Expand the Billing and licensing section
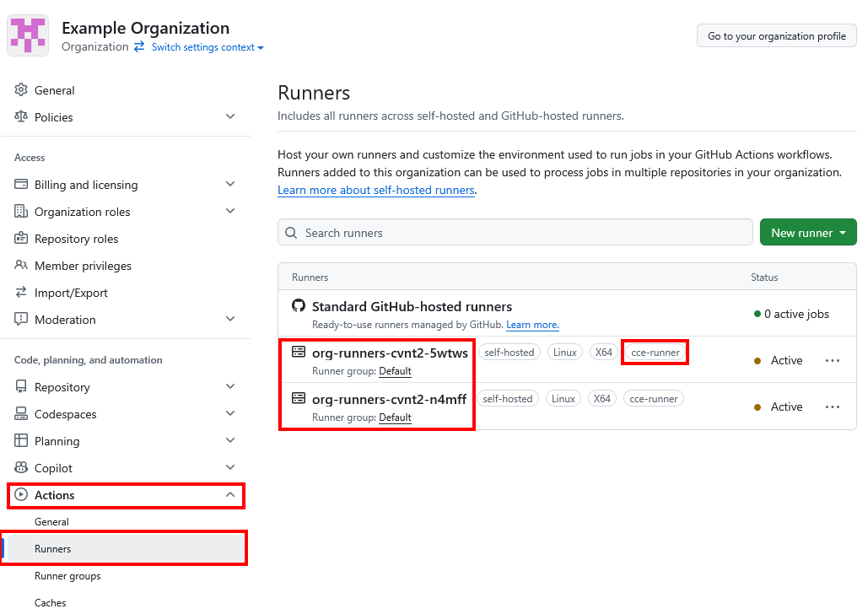 tap(230, 185)
